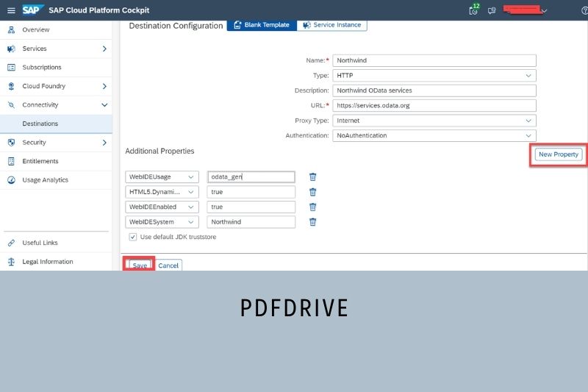588x392 pixels.
Task: Toggle Use default JDK truststore checkbox
Action: [133, 237]
